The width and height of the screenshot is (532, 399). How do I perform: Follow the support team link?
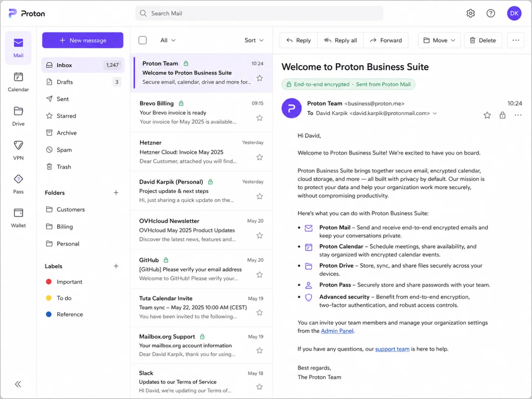coord(392,349)
